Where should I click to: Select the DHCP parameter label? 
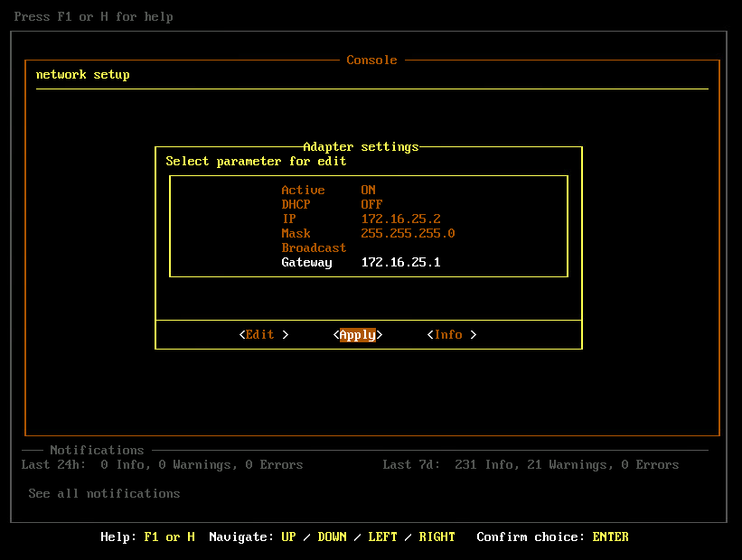(x=296, y=205)
